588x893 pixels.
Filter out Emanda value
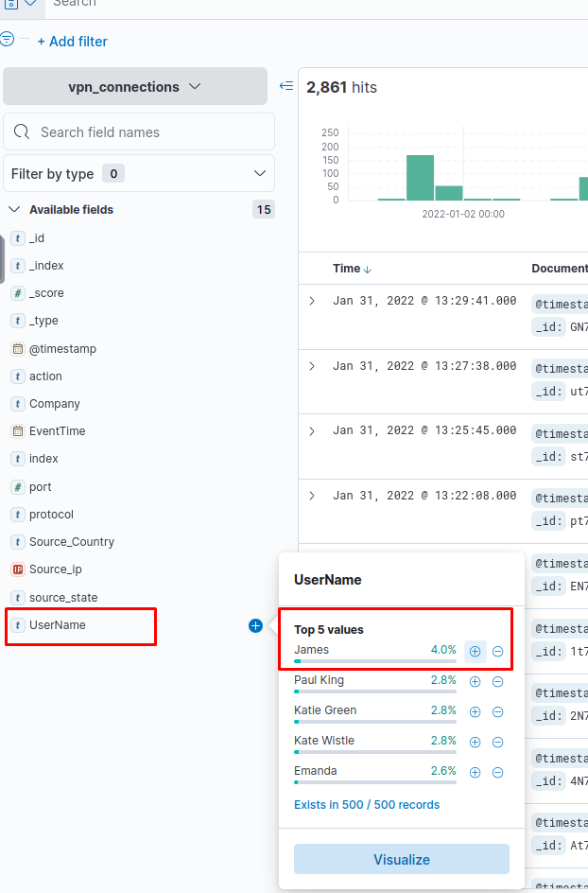497,772
